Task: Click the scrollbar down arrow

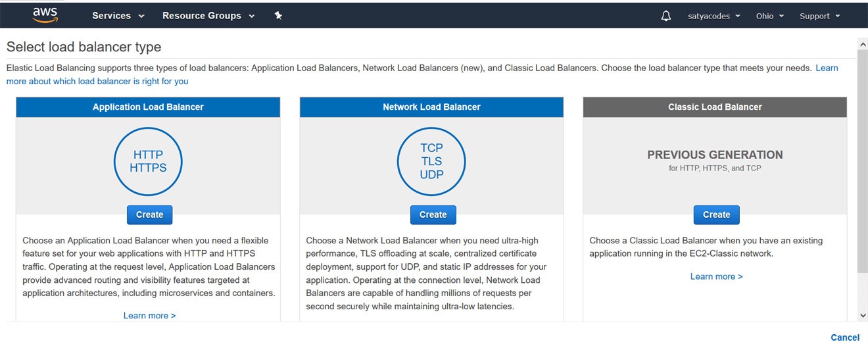Action: point(863,316)
